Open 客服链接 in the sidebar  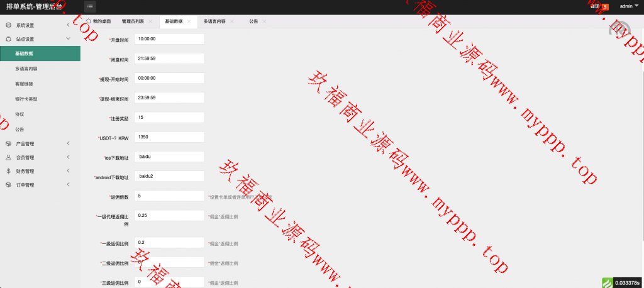pyautogui.click(x=24, y=84)
